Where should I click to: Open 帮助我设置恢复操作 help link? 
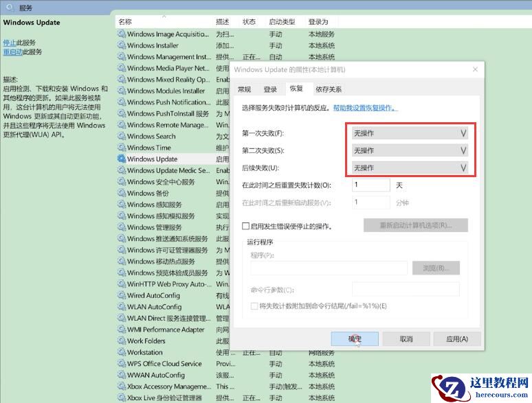(x=365, y=108)
